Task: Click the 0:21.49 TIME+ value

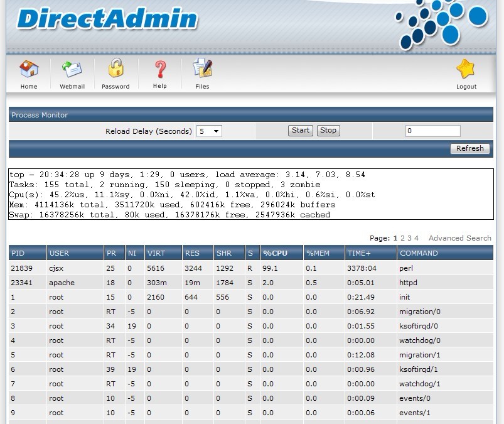Action: click(361, 297)
